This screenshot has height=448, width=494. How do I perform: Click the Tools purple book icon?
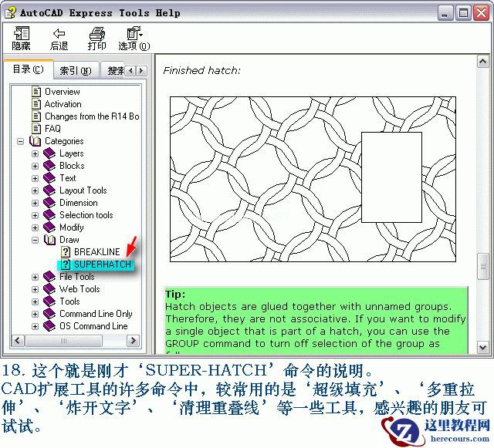(49, 301)
